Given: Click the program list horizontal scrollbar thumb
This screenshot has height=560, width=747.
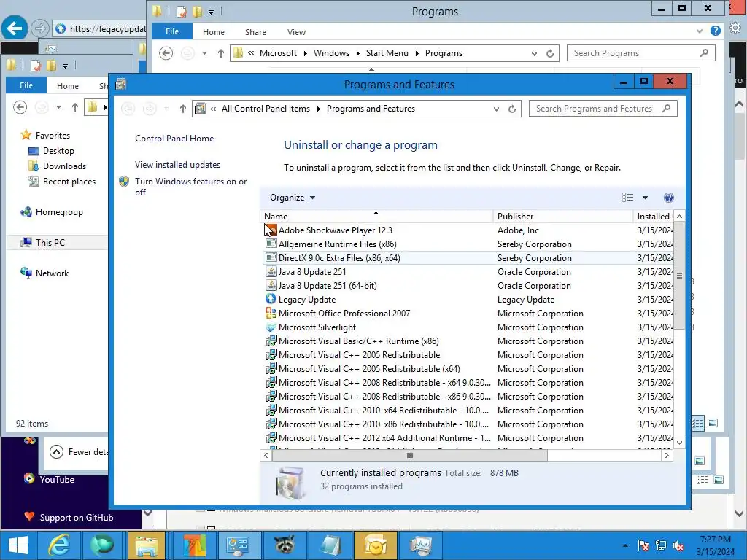Looking at the screenshot, I should click(x=410, y=455).
